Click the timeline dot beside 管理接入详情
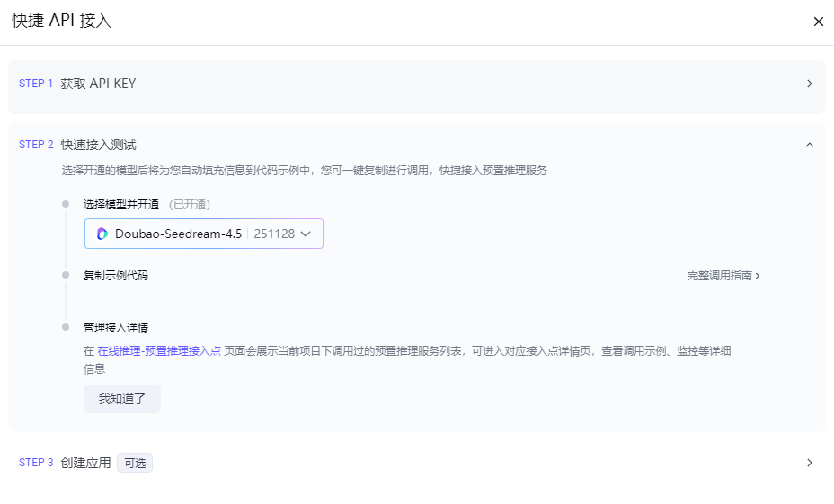Image resolution: width=834 pixels, height=504 pixels. coord(66,327)
